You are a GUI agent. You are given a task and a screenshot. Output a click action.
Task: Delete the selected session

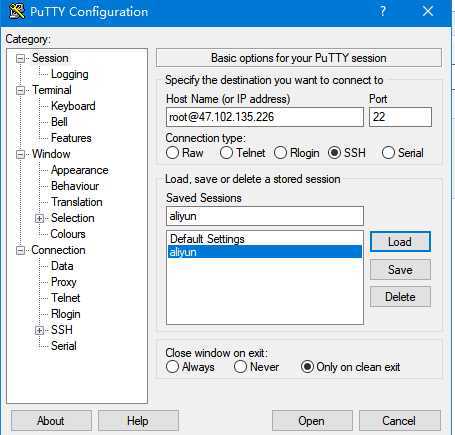point(400,297)
